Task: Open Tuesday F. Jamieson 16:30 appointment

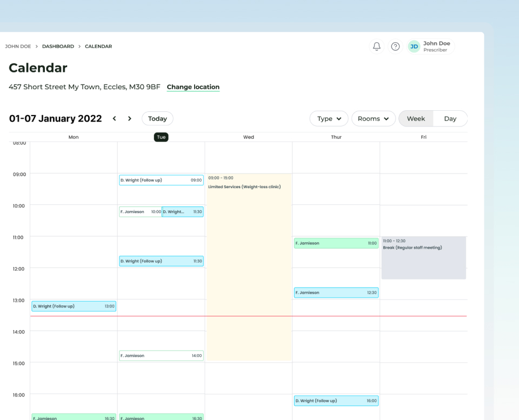Action: tap(161, 417)
